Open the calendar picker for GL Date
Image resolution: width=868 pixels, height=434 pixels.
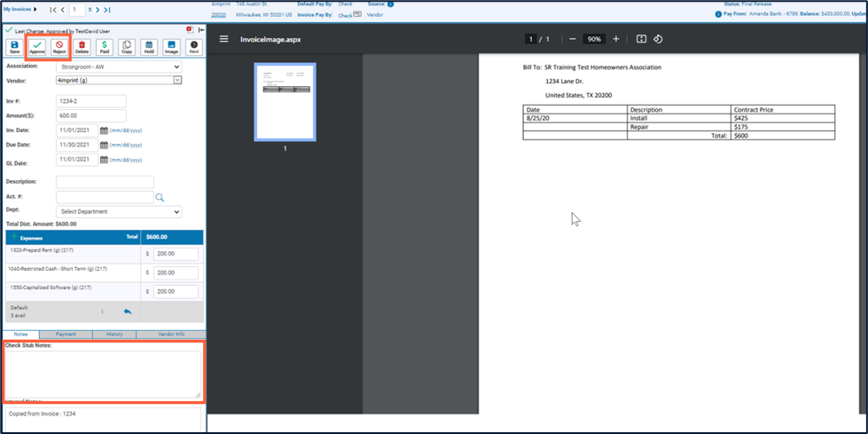point(104,160)
